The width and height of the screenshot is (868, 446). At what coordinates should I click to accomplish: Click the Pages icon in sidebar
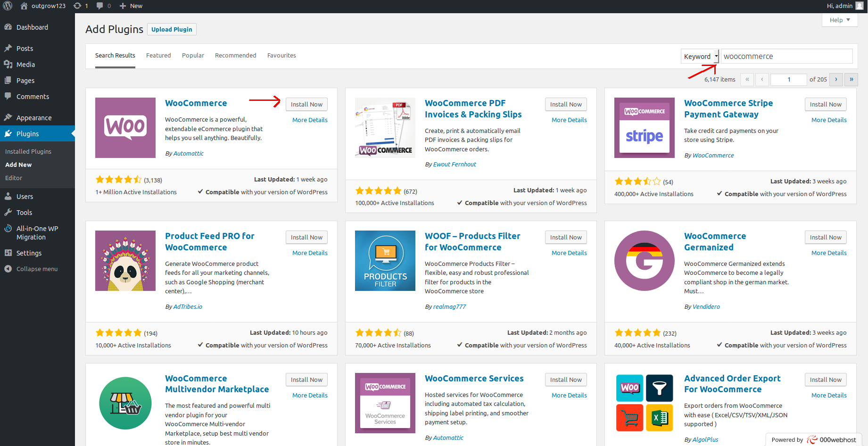coord(8,80)
